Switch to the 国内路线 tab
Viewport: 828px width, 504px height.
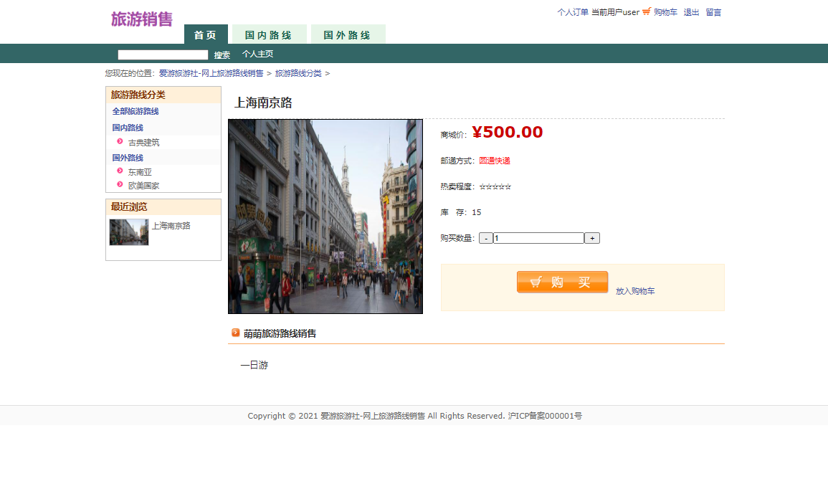[x=269, y=34]
